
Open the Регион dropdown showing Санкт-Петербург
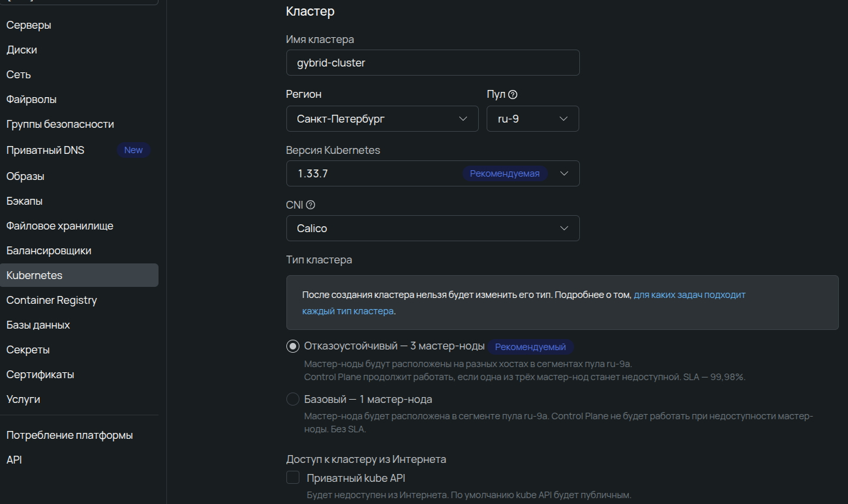[382, 119]
